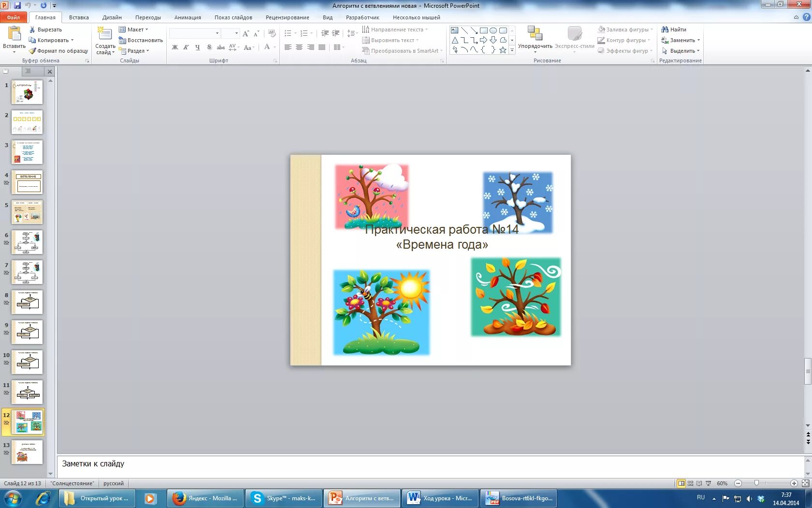The width and height of the screenshot is (812, 508).
Task: Open the Select (Выделить) dropdown
Action: [x=681, y=51]
